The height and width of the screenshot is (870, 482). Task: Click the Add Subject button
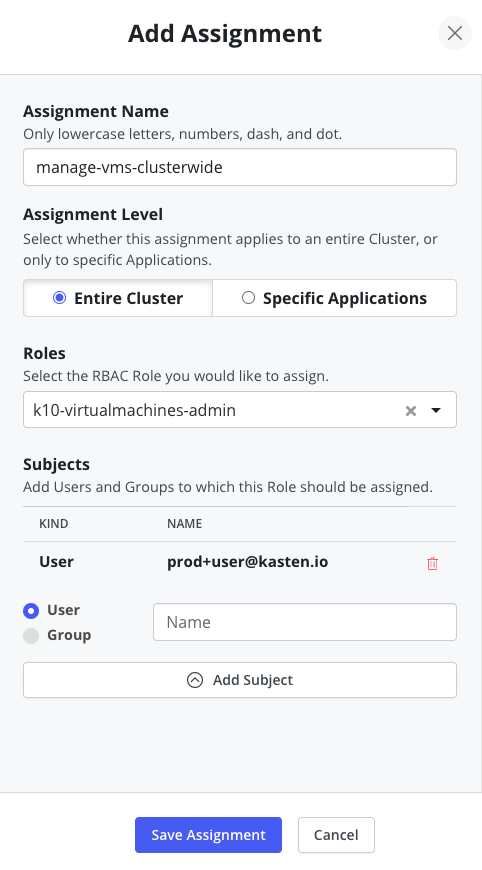pos(240,680)
